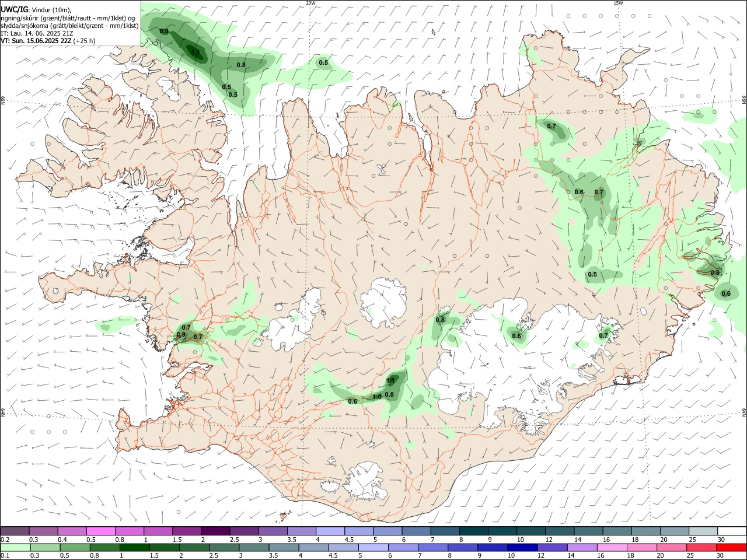
Task: Pick the 6–7 slate blue snow scale swatch
Action: tap(416, 531)
